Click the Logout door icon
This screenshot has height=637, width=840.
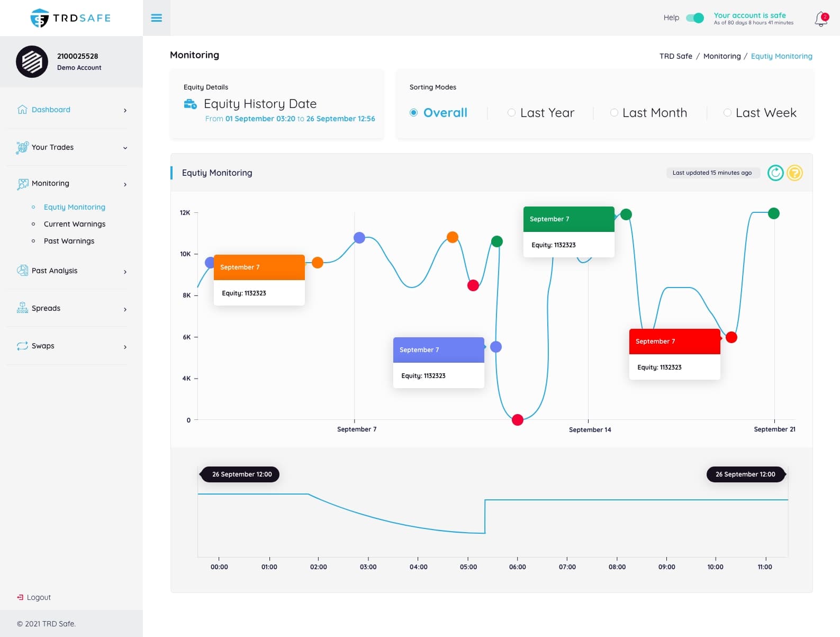point(20,597)
